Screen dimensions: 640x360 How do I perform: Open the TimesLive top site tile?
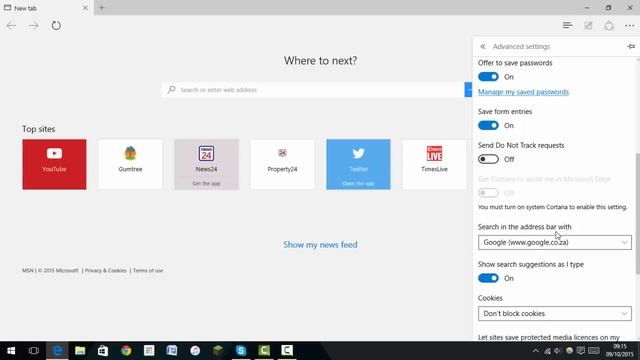434,164
